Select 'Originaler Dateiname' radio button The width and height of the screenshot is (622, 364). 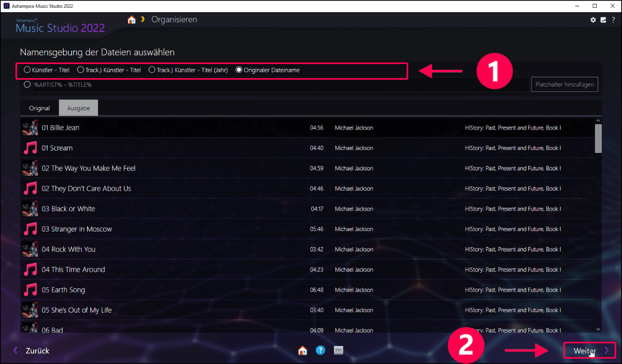[x=268, y=70]
